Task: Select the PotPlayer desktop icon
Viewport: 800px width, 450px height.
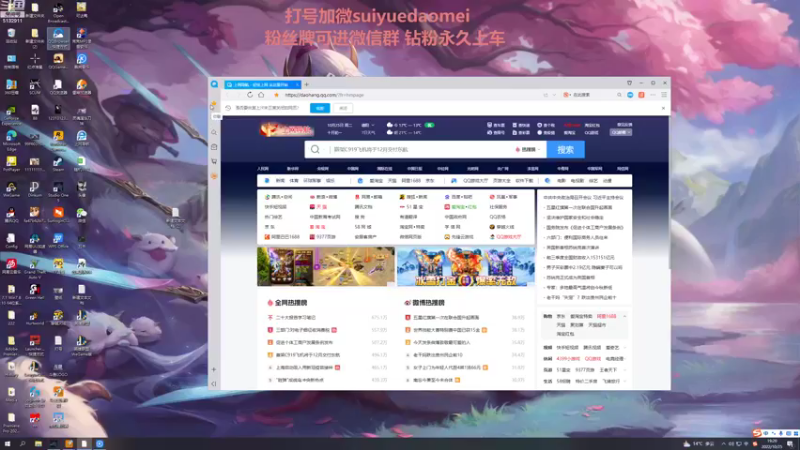Action: tap(11, 164)
